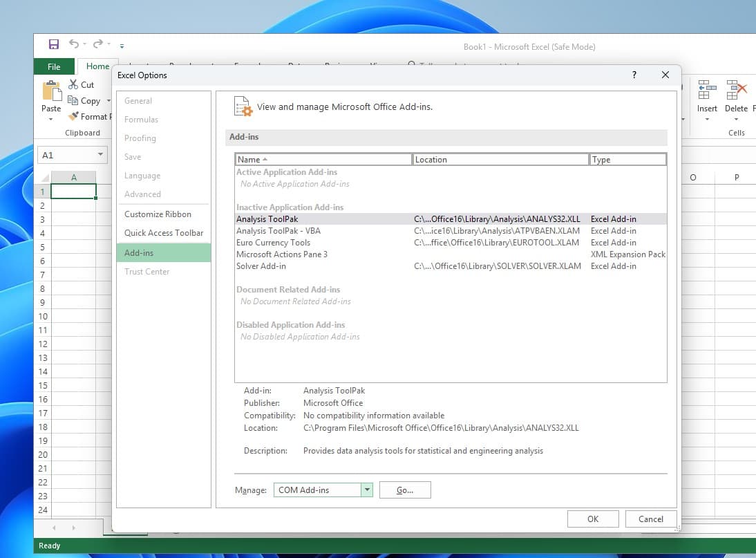Switch to the File tab
The width and height of the screenshot is (756, 558).
click(x=53, y=66)
